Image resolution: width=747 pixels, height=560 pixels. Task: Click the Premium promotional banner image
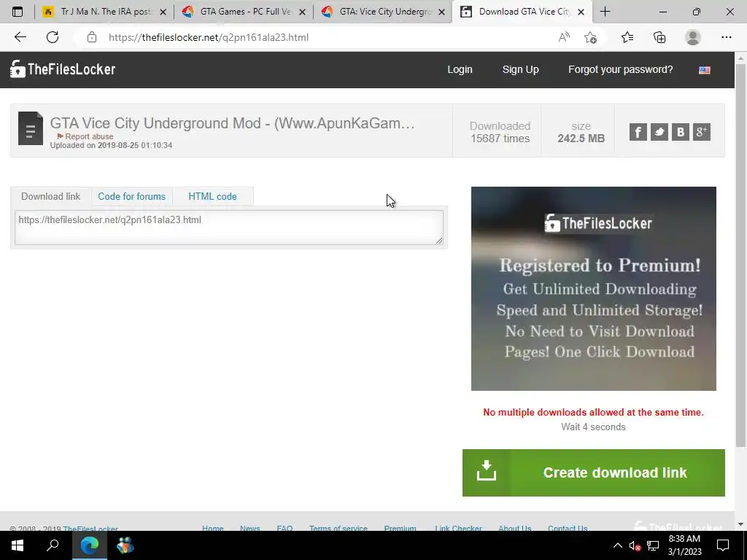[x=594, y=289]
